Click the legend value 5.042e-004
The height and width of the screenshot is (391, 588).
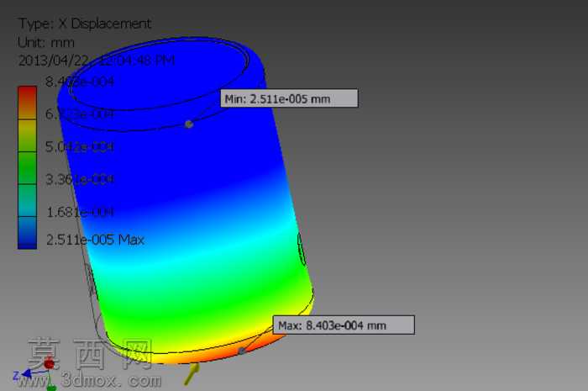[80, 146]
